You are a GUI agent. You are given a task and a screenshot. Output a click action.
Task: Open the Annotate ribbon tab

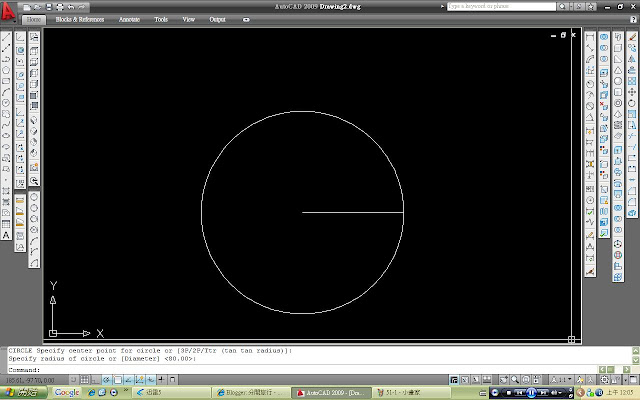tap(129, 20)
